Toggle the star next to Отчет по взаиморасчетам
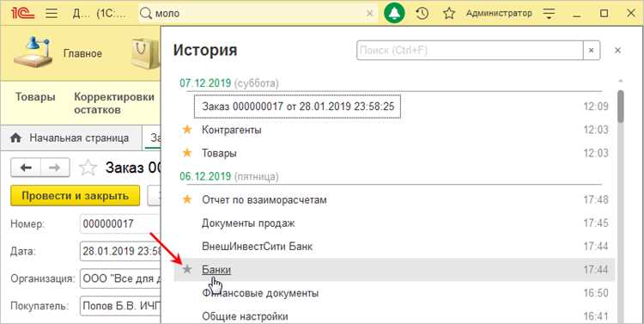 point(187,200)
